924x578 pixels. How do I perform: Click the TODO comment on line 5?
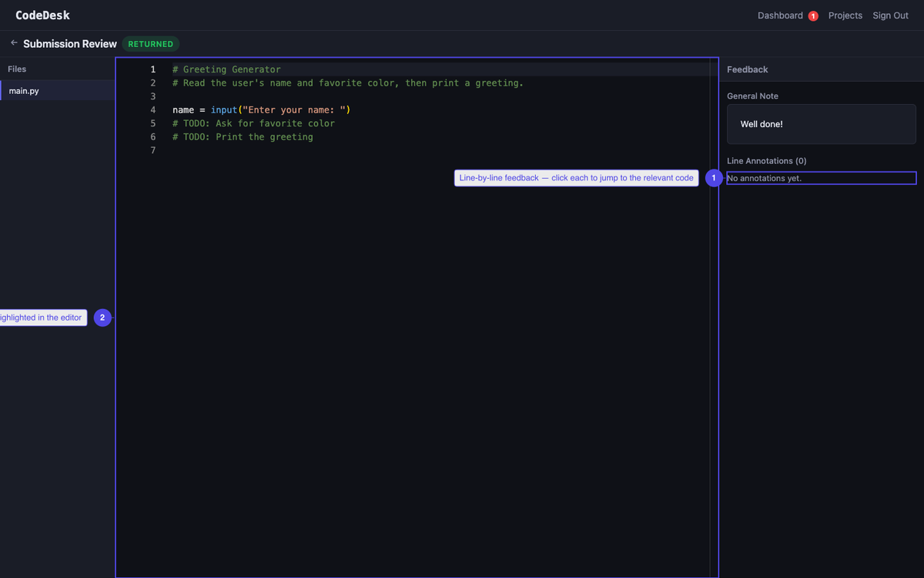pyautogui.click(x=254, y=123)
